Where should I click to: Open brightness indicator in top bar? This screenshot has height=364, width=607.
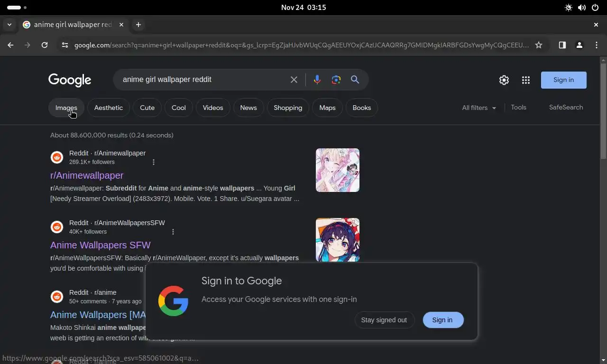click(569, 8)
